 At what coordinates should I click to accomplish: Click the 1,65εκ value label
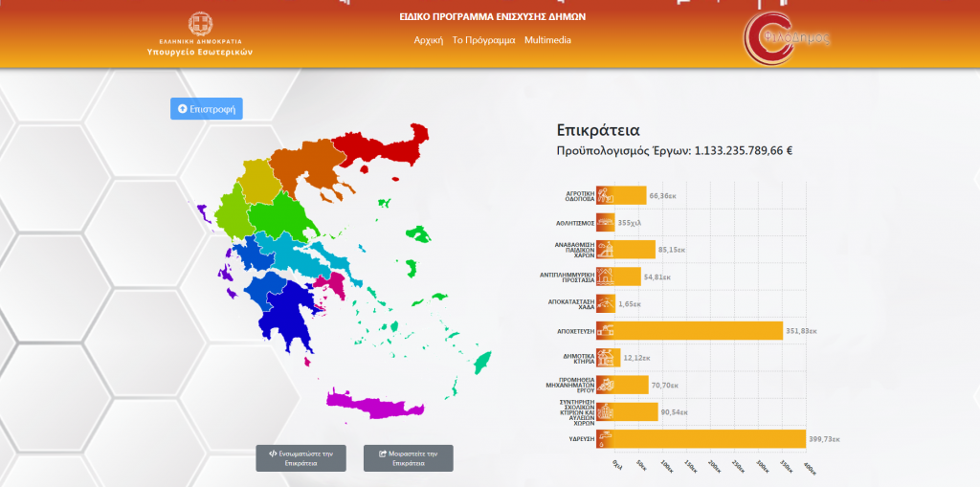pyautogui.click(x=630, y=304)
